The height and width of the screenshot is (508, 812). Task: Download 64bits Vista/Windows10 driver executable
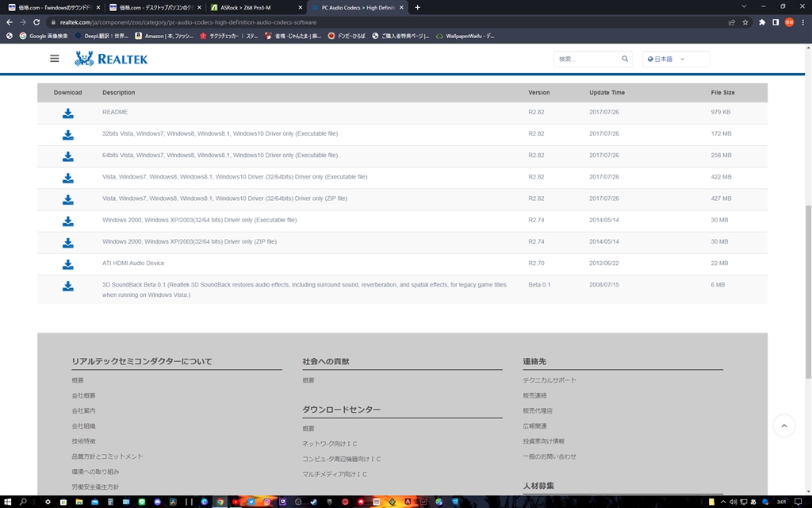click(68, 156)
